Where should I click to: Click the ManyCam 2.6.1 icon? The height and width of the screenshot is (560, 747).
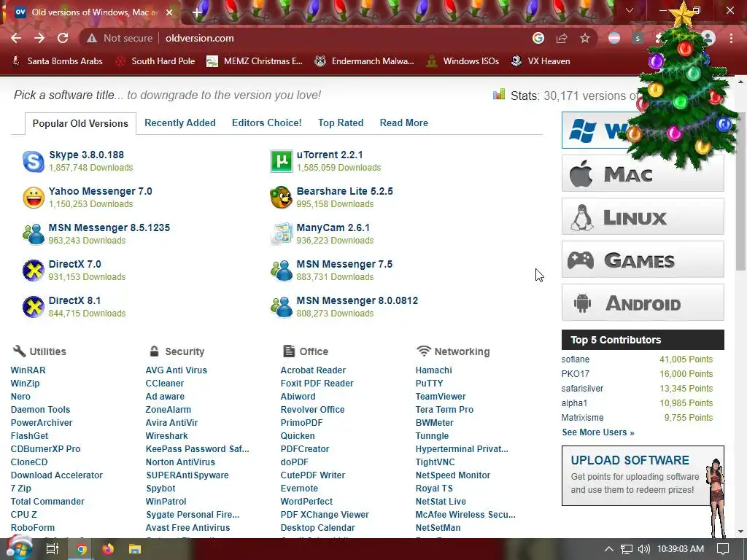[281, 234]
